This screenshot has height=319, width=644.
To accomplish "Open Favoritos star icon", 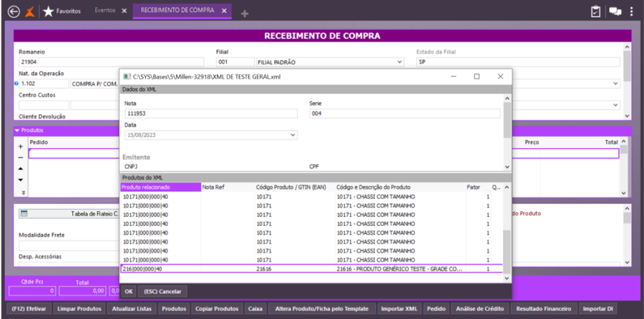I will [x=48, y=11].
